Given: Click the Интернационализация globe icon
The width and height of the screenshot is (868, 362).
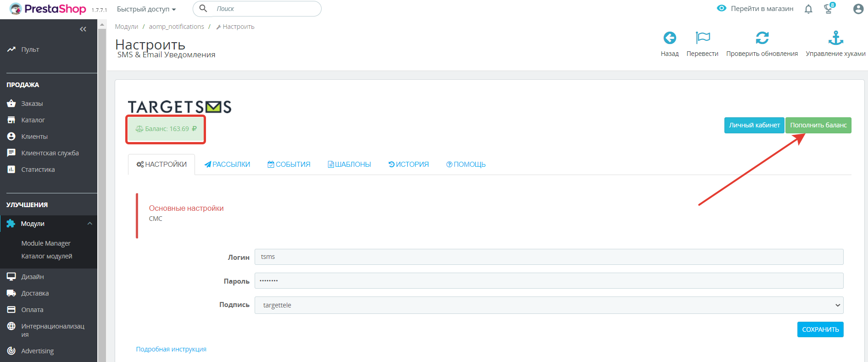Looking at the screenshot, I should pos(11,326).
